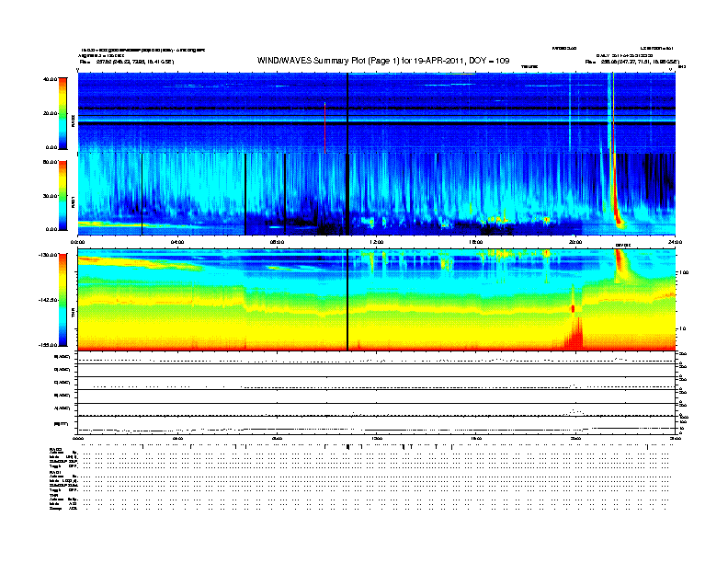Click the 04:00 tick label below RAD1 panel
This screenshot has height=563, width=728.
coord(177,242)
